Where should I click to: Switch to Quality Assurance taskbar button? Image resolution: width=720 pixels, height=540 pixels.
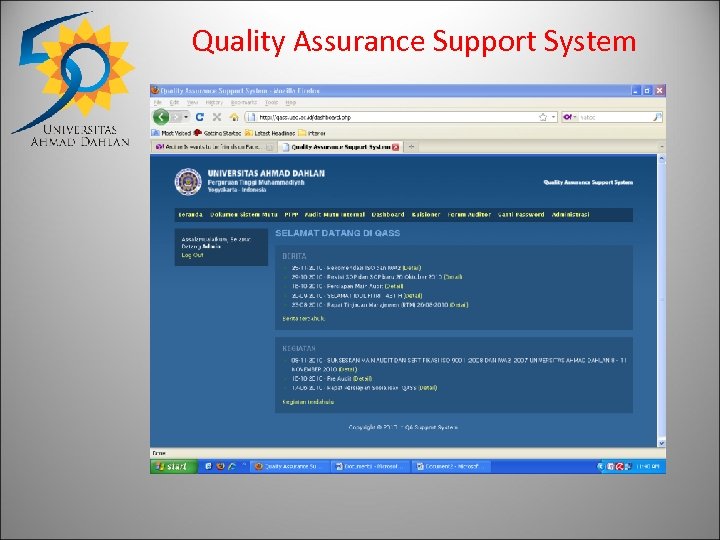pos(290,467)
